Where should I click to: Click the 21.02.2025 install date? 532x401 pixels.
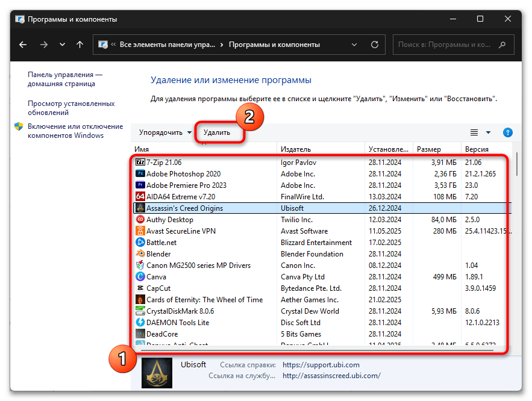(385, 300)
